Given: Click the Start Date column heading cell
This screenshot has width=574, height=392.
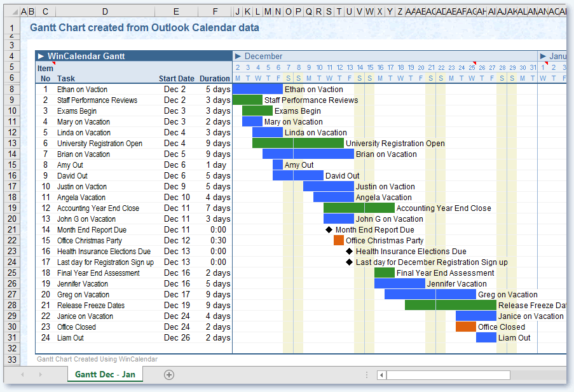Looking at the screenshot, I should tap(177, 79).
